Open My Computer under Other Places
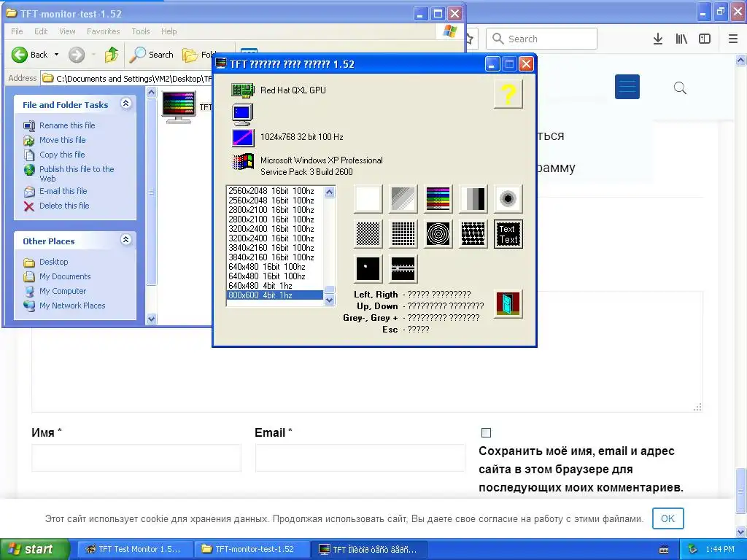This screenshot has height=560, width=747. [63, 291]
